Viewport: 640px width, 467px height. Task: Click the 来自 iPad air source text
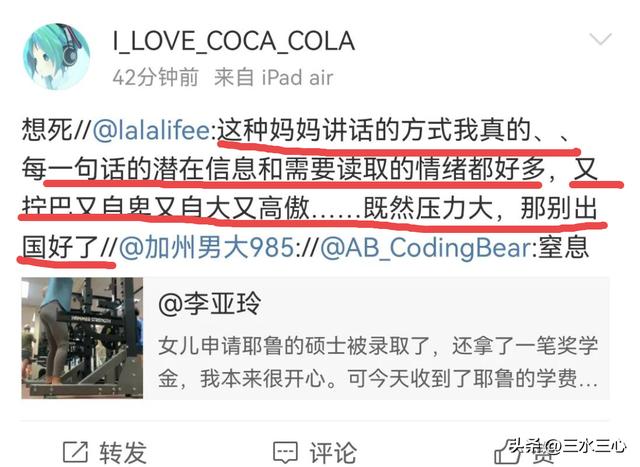(273, 78)
